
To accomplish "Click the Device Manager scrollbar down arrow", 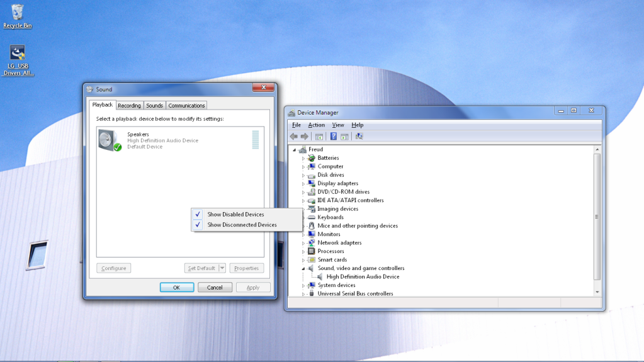I will click(x=597, y=292).
